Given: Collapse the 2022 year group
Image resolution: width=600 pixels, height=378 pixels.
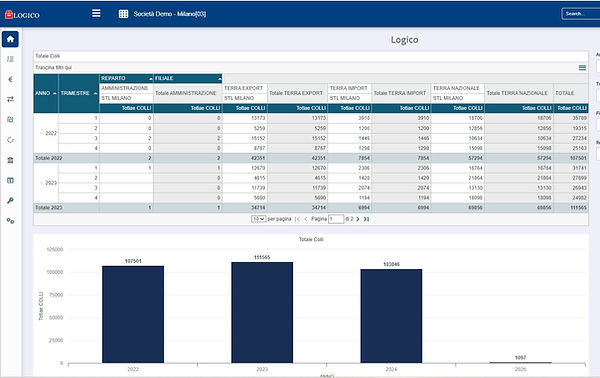Looking at the screenshot, I should click(42, 133).
